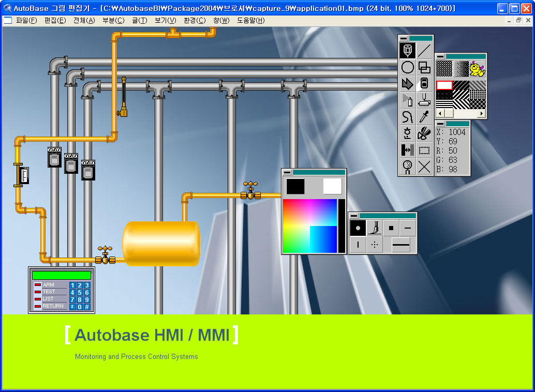Click the thick line width button
Screen dimensions: 535x392
coord(400,245)
